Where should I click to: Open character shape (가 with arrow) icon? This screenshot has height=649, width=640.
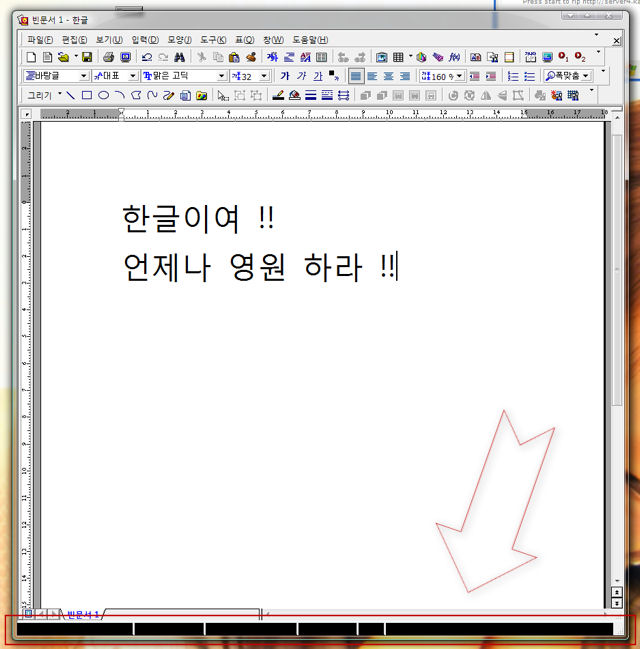tap(272, 57)
